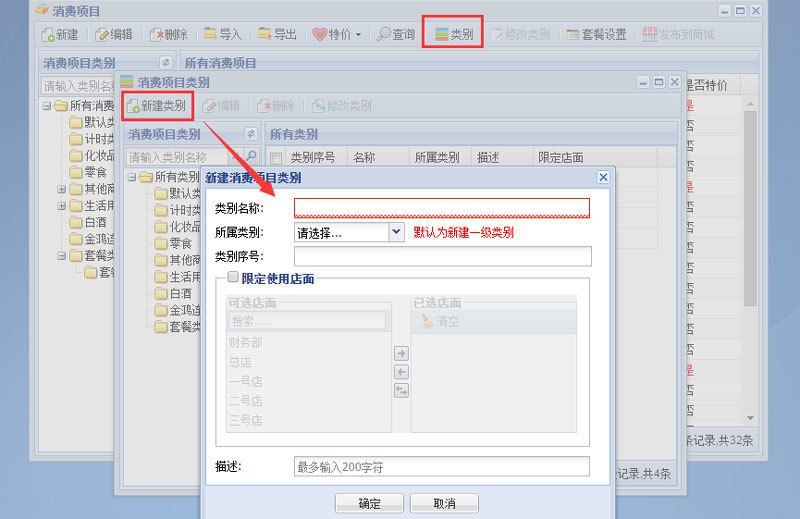The height and width of the screenshot is (519, 800).
Task: Open the 所属类别 dropdown
Action: (x=396, y=232)
